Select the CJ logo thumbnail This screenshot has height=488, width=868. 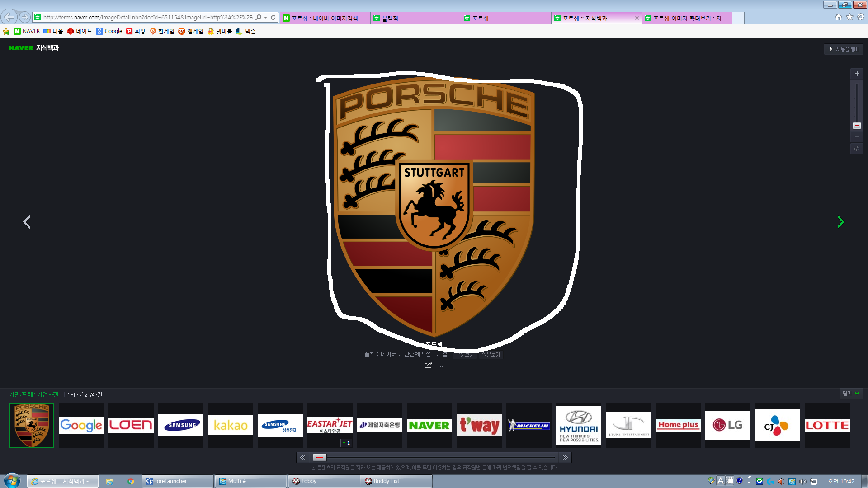click(778, 425)
